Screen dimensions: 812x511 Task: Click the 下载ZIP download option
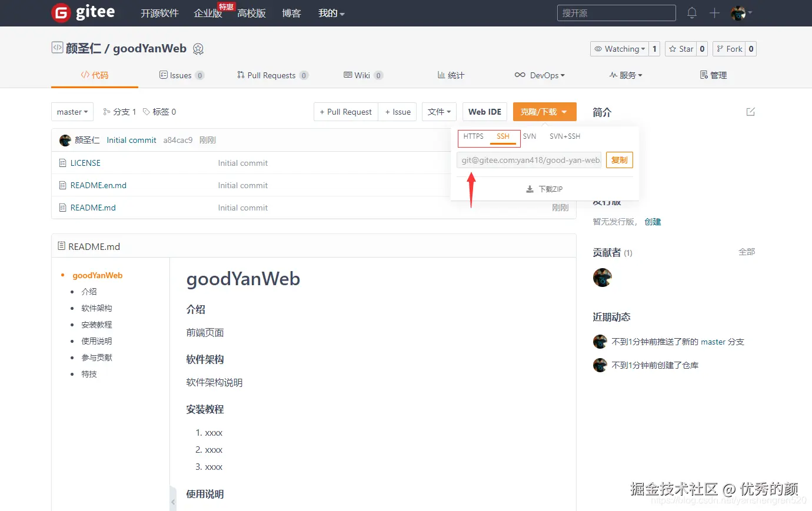(544, 189)
